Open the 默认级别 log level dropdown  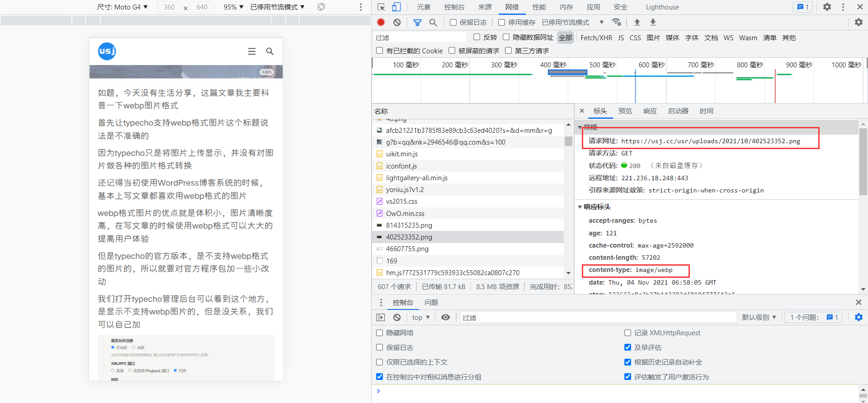(x=759, y=317)
